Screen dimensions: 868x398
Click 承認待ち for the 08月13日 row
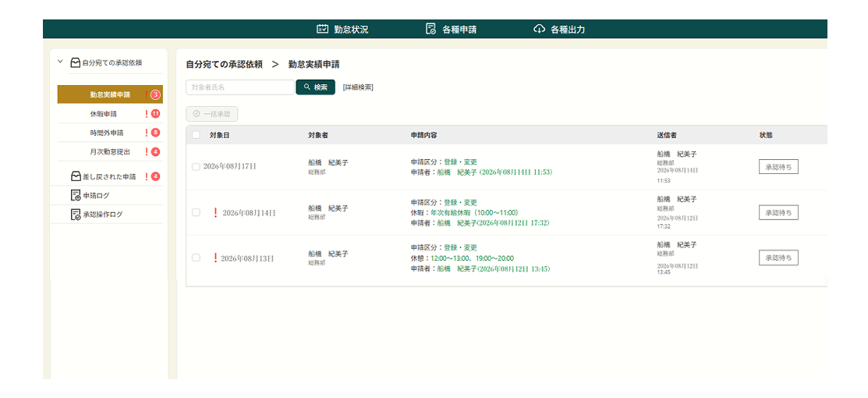tap(778, 258)
